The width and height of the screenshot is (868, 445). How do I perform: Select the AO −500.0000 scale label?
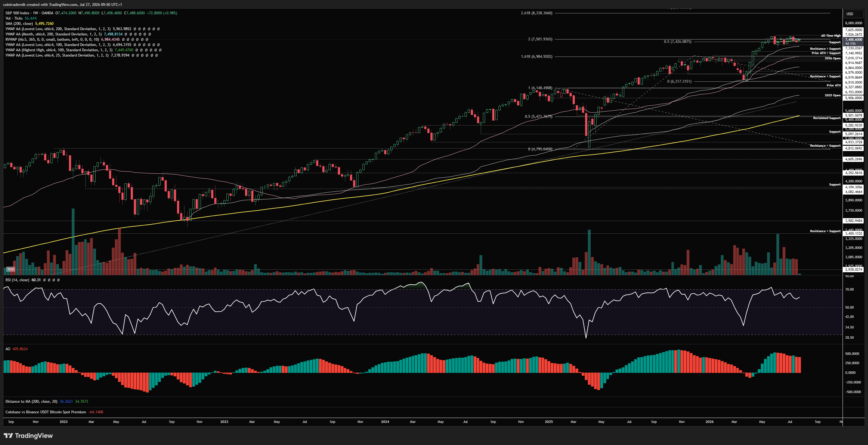tap(852, 392)
